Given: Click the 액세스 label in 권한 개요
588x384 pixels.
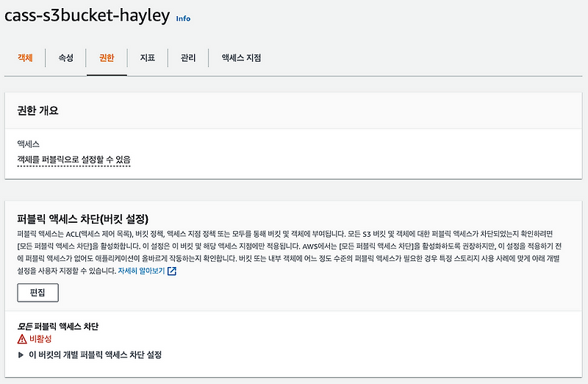Looking at the screenshot, I should [28, 144].
